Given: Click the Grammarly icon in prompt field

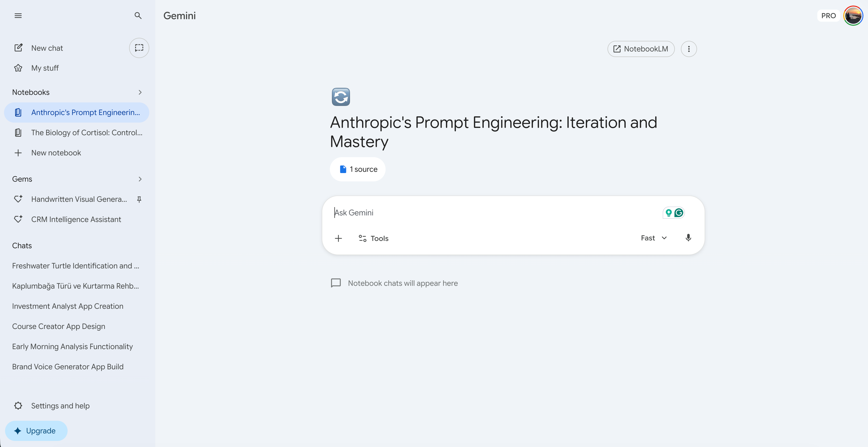Looking at the screenshot, I should [679, 213].
